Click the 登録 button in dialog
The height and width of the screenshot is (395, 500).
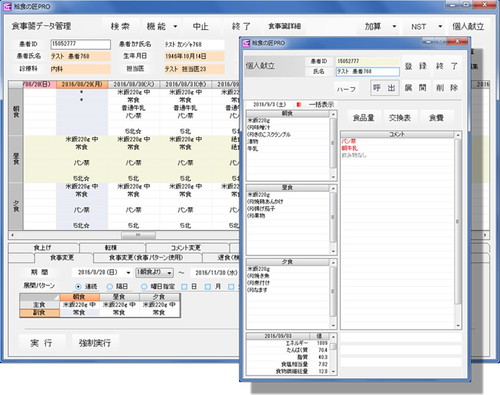(x=416, y=66)
